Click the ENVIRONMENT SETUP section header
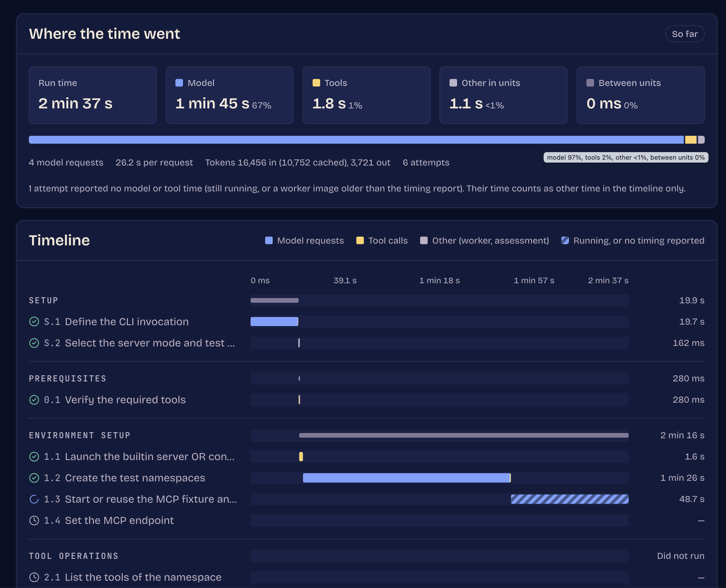This screenshot has width=726, height=588. [x=80, y=436]
